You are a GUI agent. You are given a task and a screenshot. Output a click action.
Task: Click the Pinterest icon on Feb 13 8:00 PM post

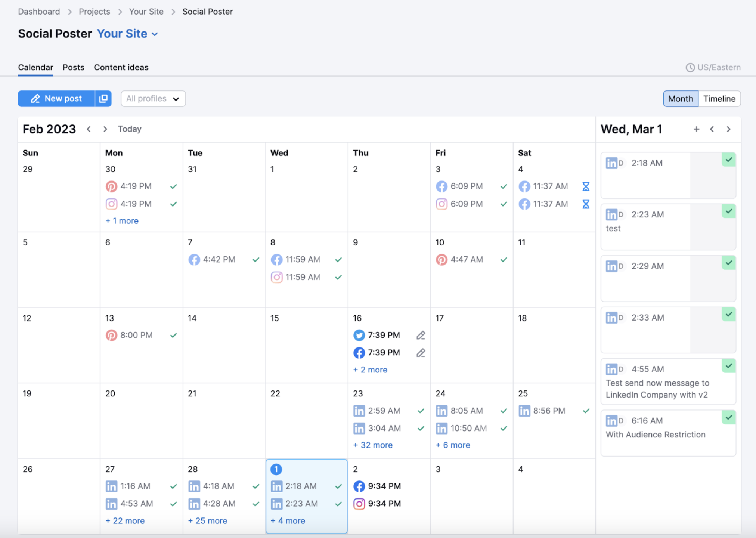point(111,335)
